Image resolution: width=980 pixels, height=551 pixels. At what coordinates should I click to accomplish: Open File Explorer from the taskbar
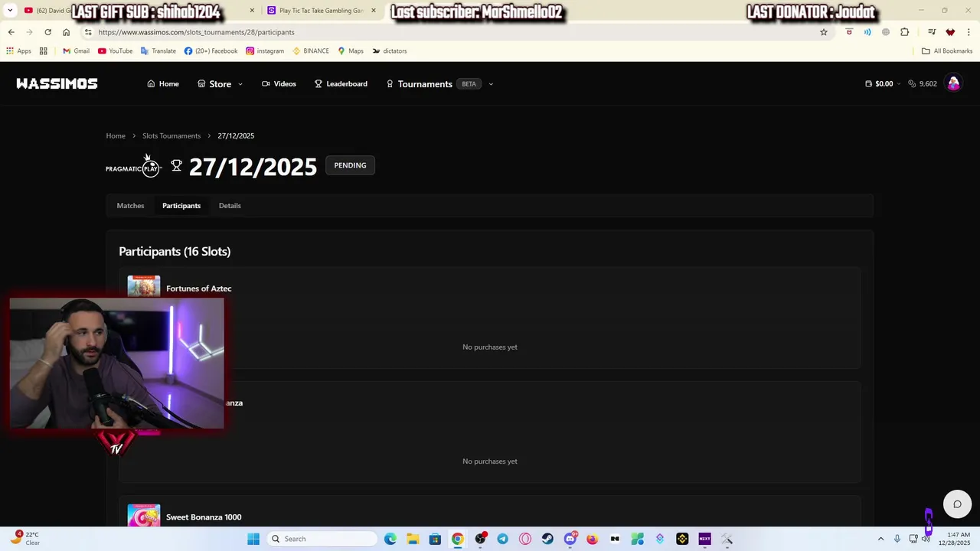(x=413, y=539)
